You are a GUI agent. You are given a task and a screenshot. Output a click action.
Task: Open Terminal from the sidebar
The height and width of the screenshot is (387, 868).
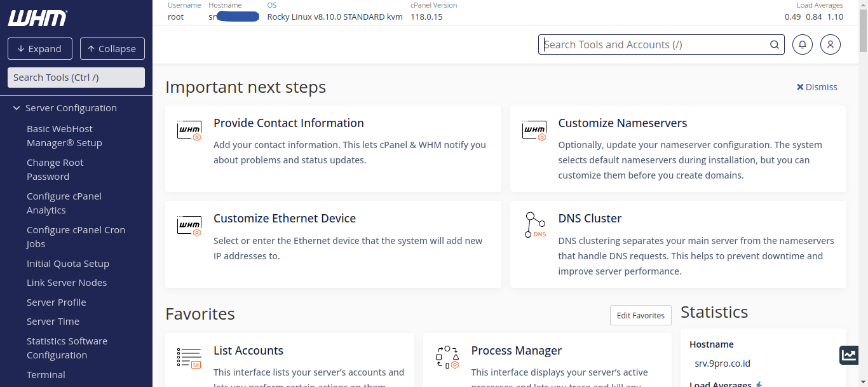[x=46, y=375]
